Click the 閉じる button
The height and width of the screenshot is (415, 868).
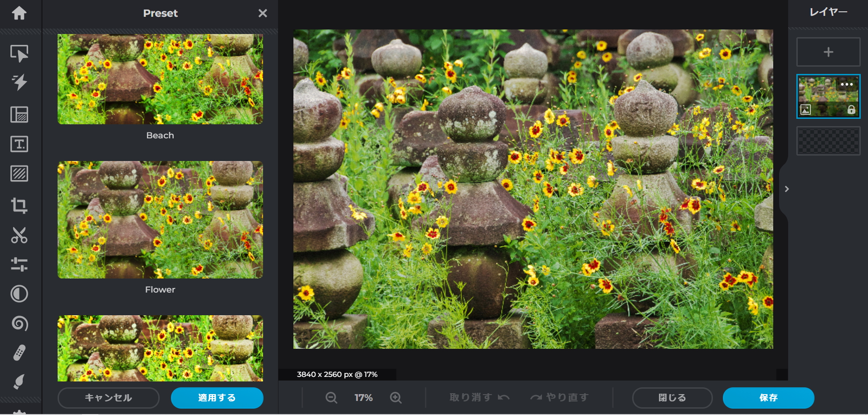coord(672,398)
